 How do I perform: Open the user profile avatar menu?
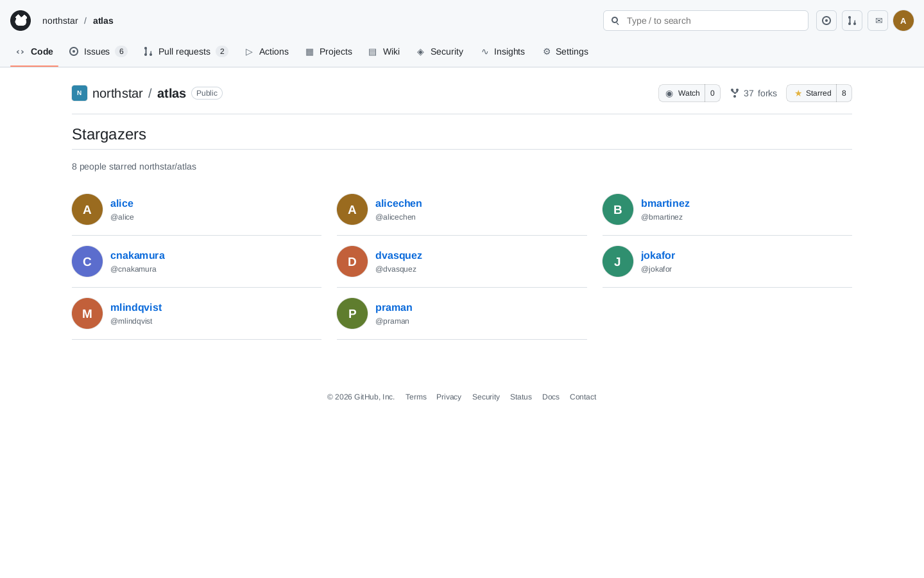(903, 21)
